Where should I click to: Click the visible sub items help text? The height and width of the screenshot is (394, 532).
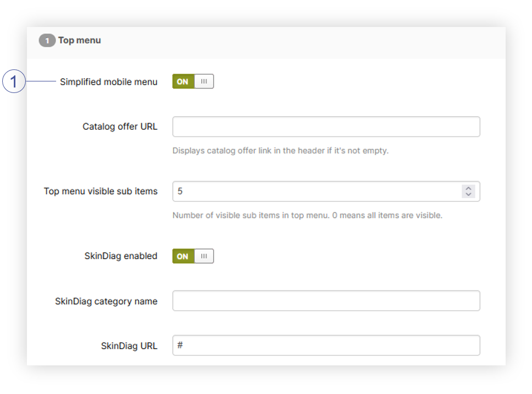(x=307, y=216)
